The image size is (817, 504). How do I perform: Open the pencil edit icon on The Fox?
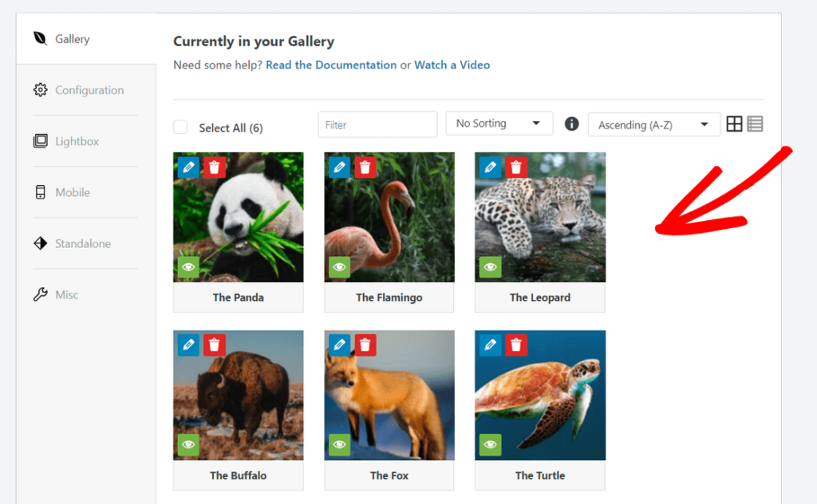(339, 345)
